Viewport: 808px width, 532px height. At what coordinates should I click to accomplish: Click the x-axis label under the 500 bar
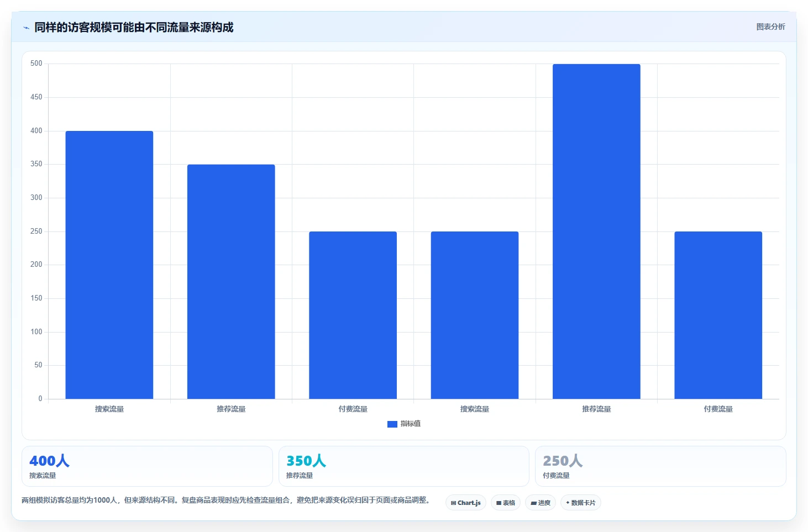point(596,409)
